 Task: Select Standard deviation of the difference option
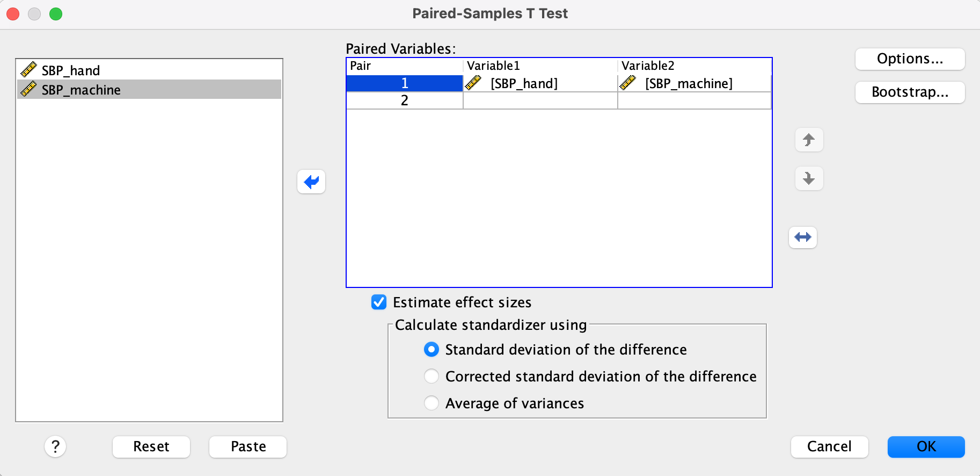tap(432, 350)
